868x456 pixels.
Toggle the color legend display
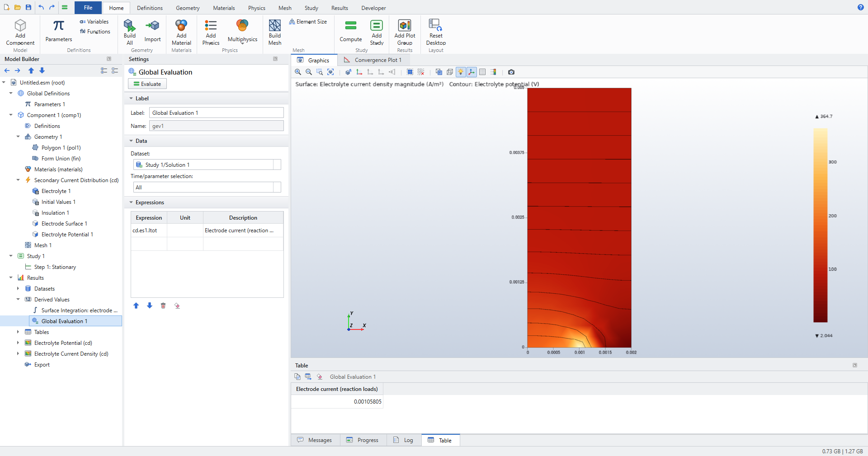493,72
